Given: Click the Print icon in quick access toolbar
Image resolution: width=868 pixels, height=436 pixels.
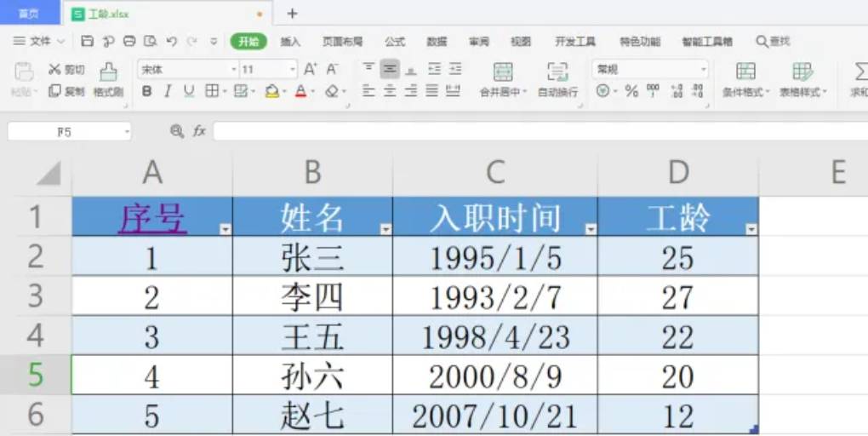Looking at the screenshot, I should tap(129, 41).
